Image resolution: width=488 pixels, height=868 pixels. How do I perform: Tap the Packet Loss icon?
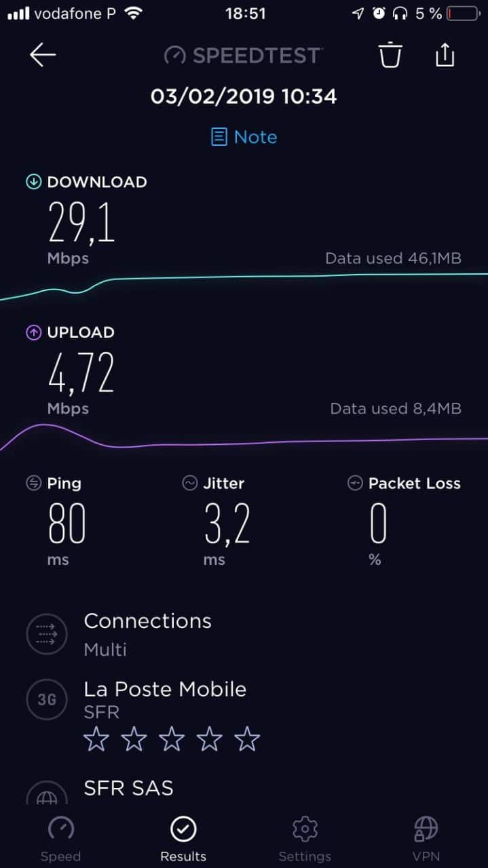pos(355,484)
